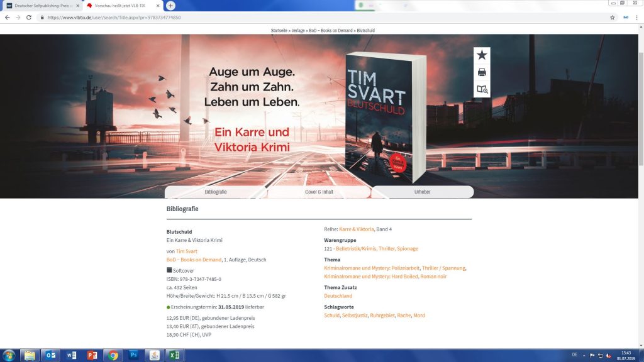Click the Blutschuld breadcrumb entry
Screen dimensions: 644x362
pos(365,30)
